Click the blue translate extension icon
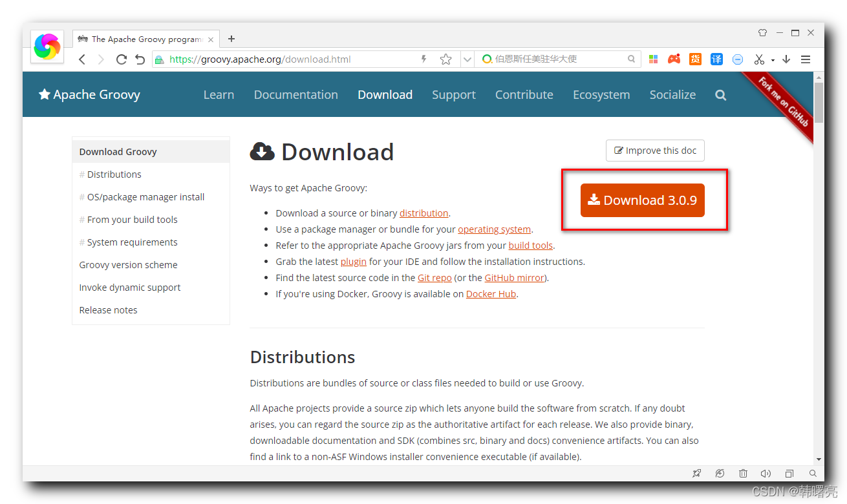The height and width of the screenshot is (504, 847). (x=716, y=59)
